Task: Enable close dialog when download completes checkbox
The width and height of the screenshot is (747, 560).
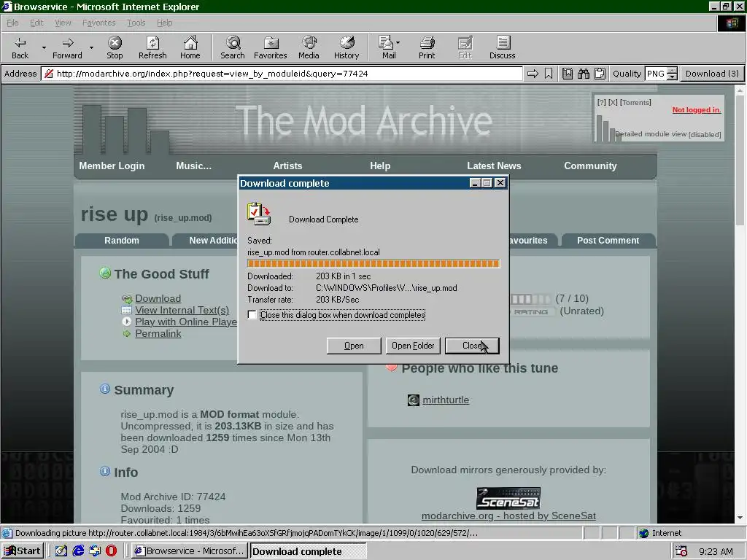Action: [x=252, y=315]
